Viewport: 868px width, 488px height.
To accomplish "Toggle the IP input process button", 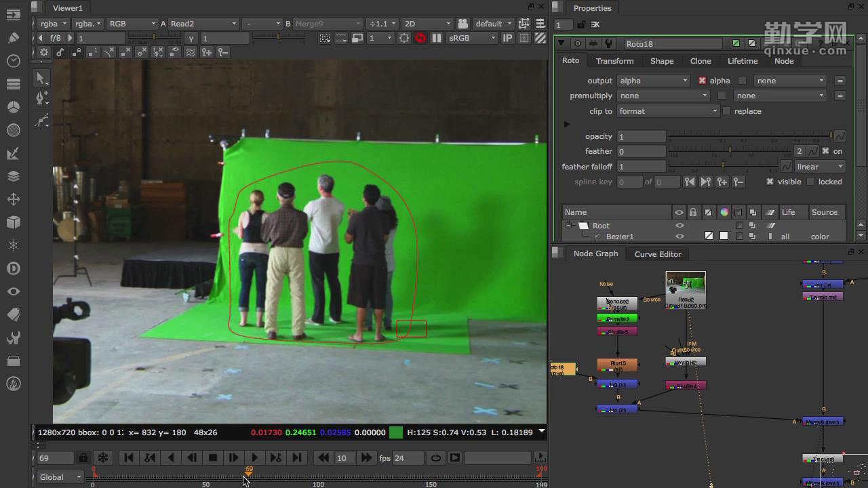I will [x=507, y=38].
